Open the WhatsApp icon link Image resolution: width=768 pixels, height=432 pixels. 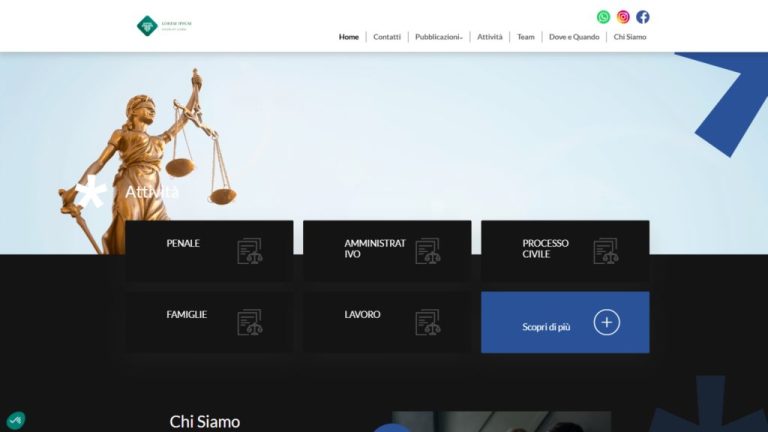click(603, 17)
